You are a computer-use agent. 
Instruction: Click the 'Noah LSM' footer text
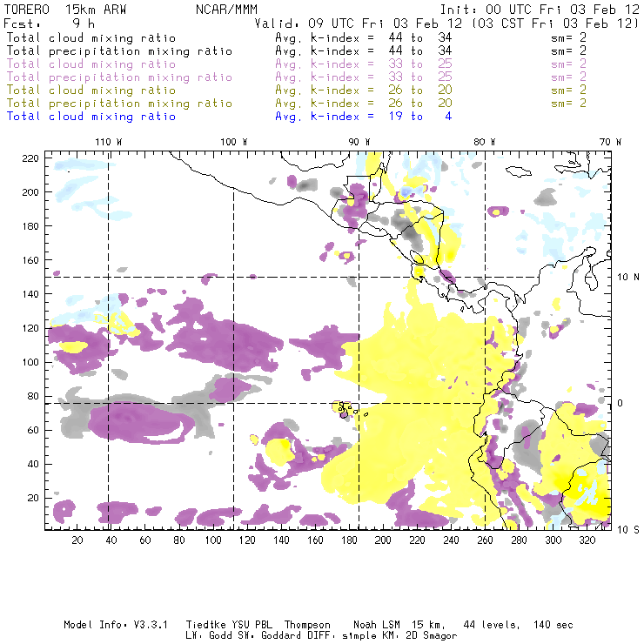tap(376, 625)
